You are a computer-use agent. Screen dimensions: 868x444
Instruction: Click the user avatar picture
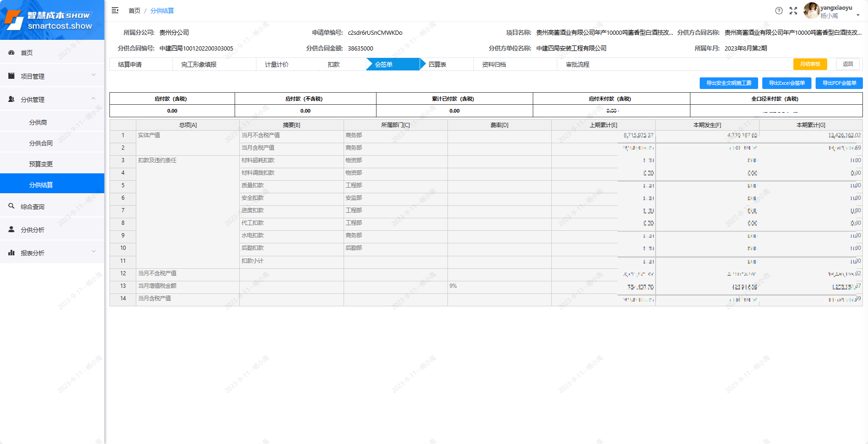tap(811, 11)
